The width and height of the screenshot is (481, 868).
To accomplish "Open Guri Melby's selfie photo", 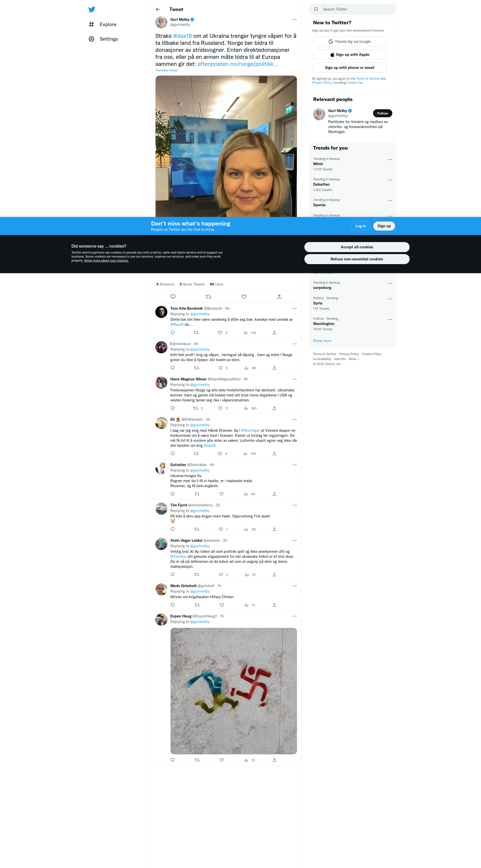I will [x=226, y=146].
